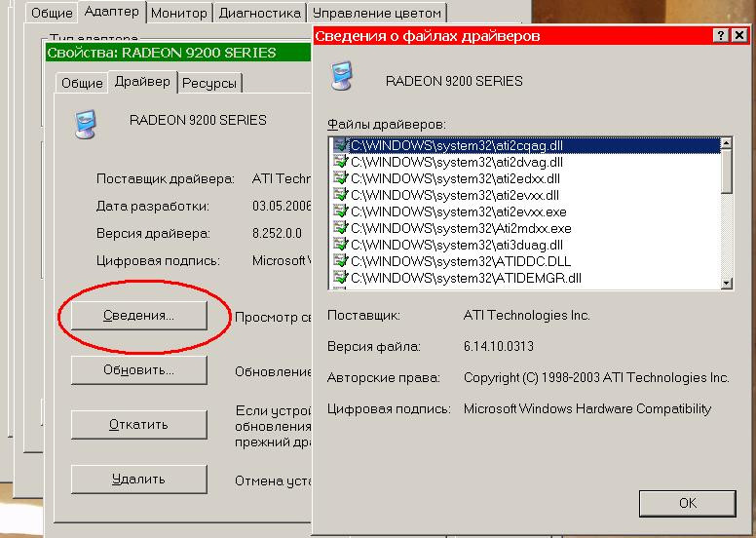Click signed-file icon beside Ati2mdxx.exe
The width and height of the screenshot is (756, 538).
click(340, 227)
